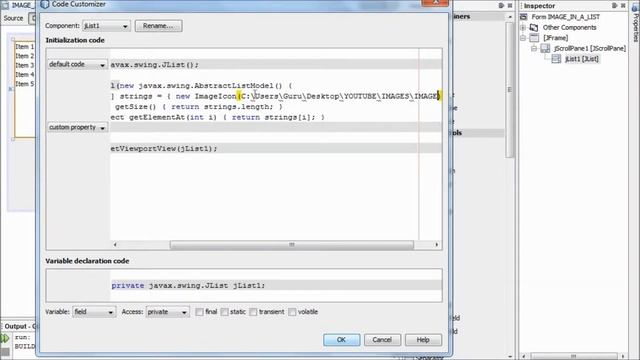Click the Cancel button
This screenshot has width=640, height=360.
click(382, 340)
